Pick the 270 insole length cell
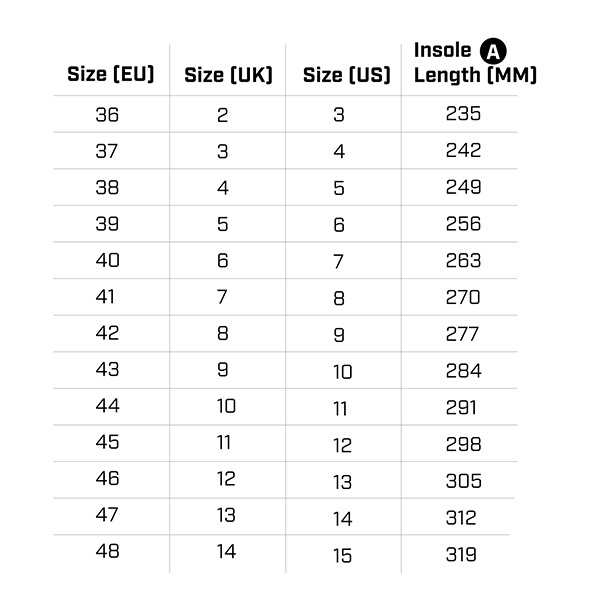The image size is (600, 600). pos(463,297)
